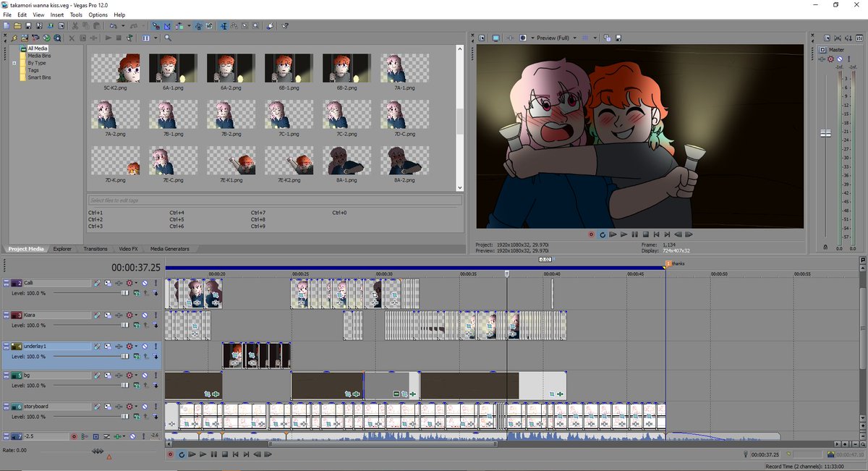868x471 pixels.
Task: Adjust the Master volume fader
Action: (x=825, y=133)
